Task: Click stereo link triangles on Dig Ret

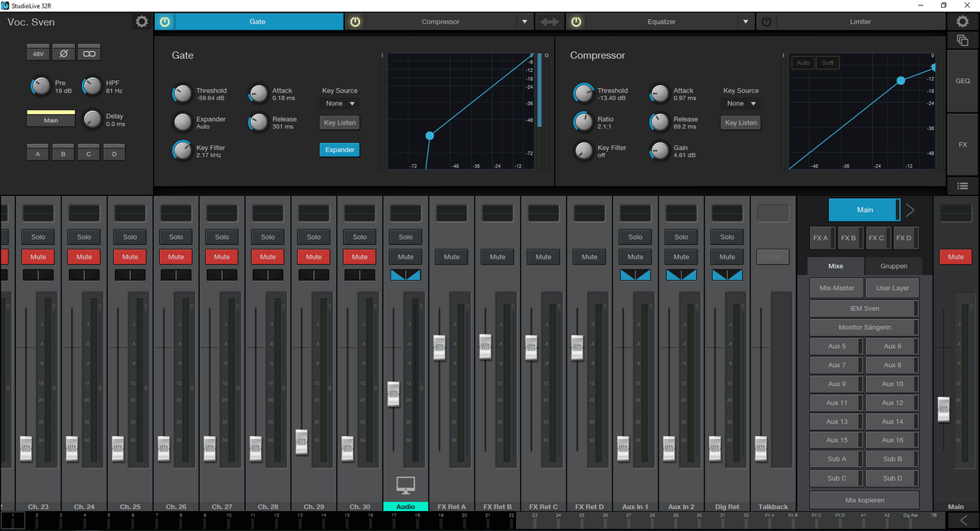Action: pos(727,275)
